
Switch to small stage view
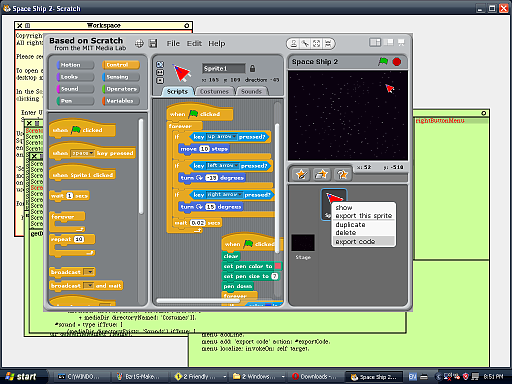[x=375, y=42]
